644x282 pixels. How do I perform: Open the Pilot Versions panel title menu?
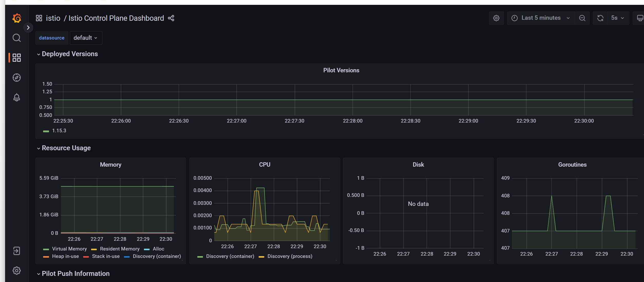tap(341, 70)
